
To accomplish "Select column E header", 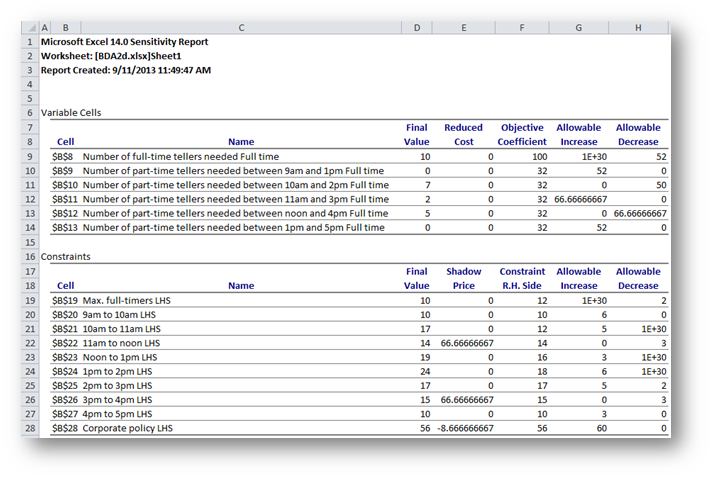I will (x=463, y=28).
